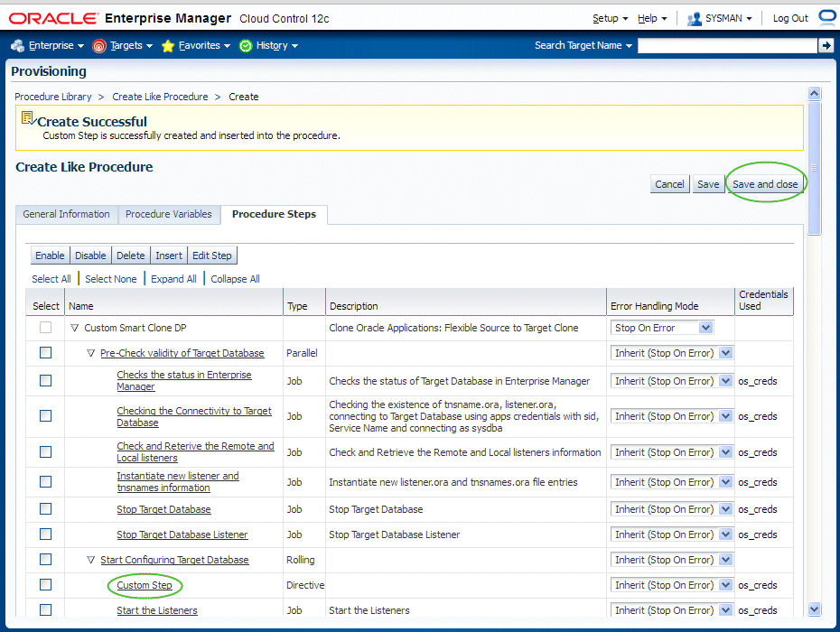Viewport: 840px width, 632px height.
Task: Click scrollbar up arrow
Action: [815, 94]
